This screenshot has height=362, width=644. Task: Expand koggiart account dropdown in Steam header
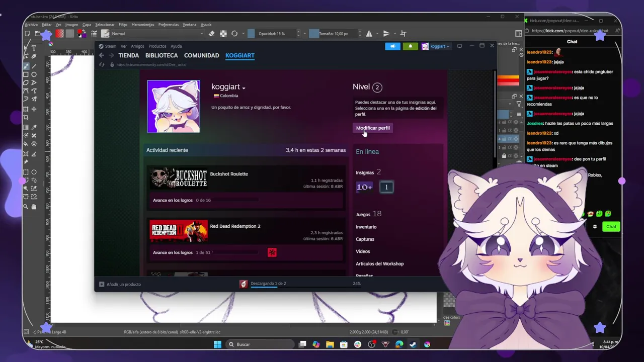pyautogui.click(x=436, y=46)
